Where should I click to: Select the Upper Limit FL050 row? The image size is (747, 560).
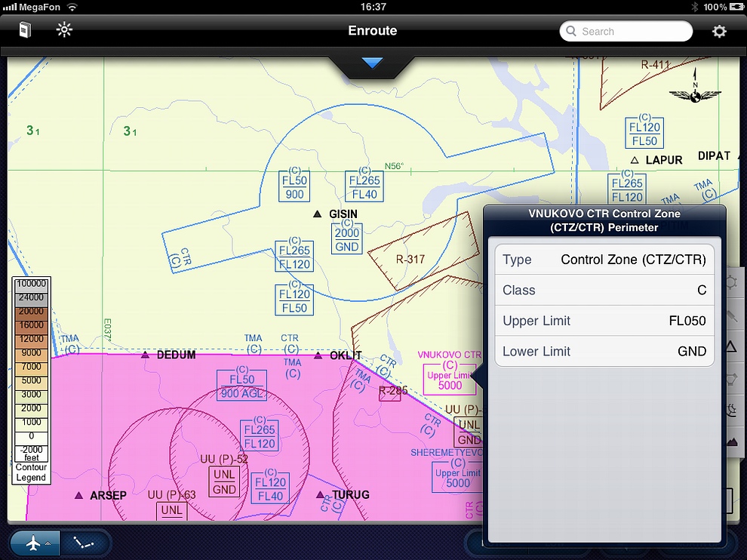604,321
